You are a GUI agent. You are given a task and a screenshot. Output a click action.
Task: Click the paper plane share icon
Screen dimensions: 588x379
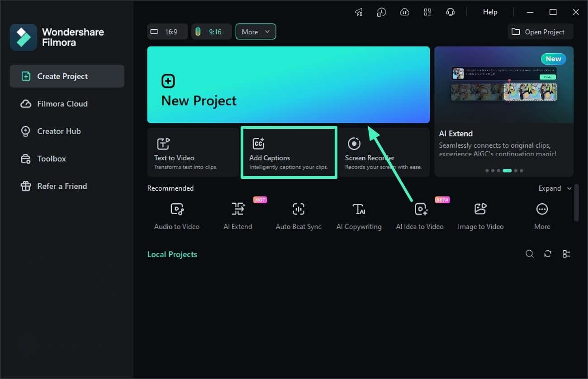click(x=359, y=12)
